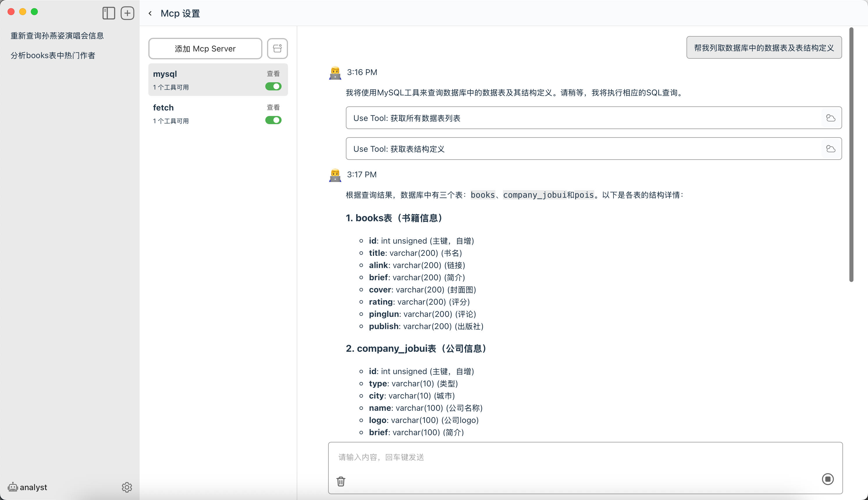Click the cloud icon on 获取表结构定义 tool
The height and width of the screenshot is (500, 868).
pos(830,149)
